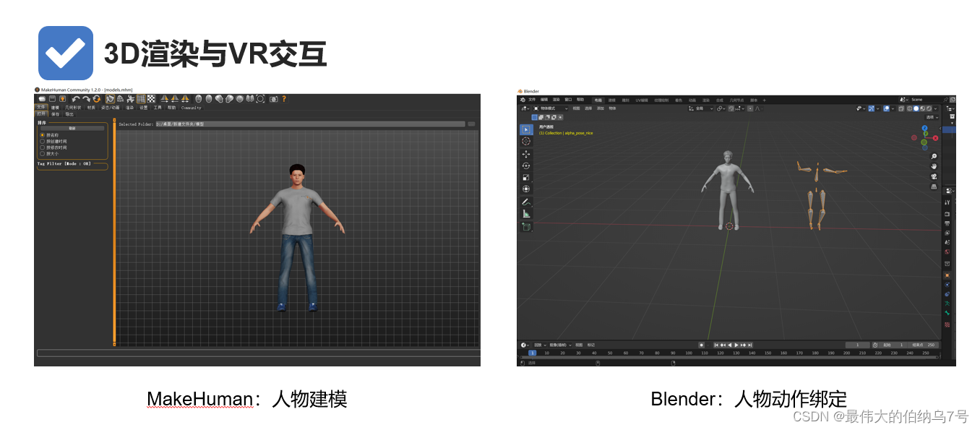
Task: Switch Blender viewport to wireframe shading
Action: (x=909, y=108)
